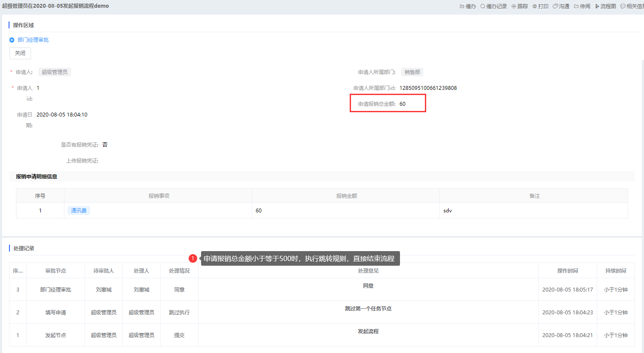Screen dimensions: 644x353
Task: Open the 沟通 communication option
Action: click(x=561, y=6)
